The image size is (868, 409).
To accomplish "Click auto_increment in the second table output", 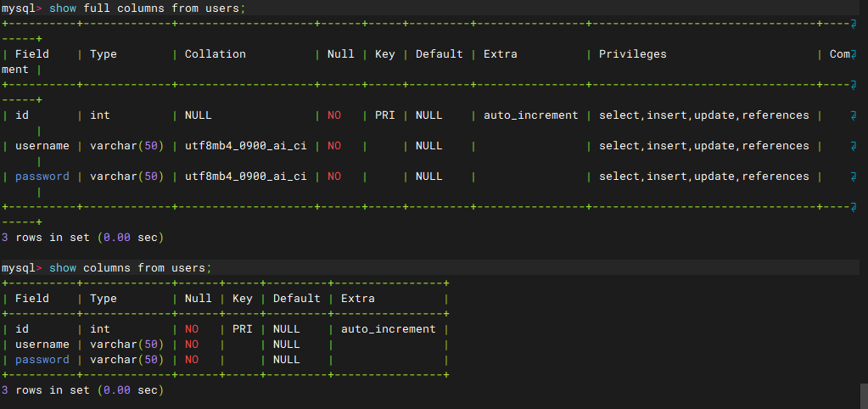I will [388, 329].
